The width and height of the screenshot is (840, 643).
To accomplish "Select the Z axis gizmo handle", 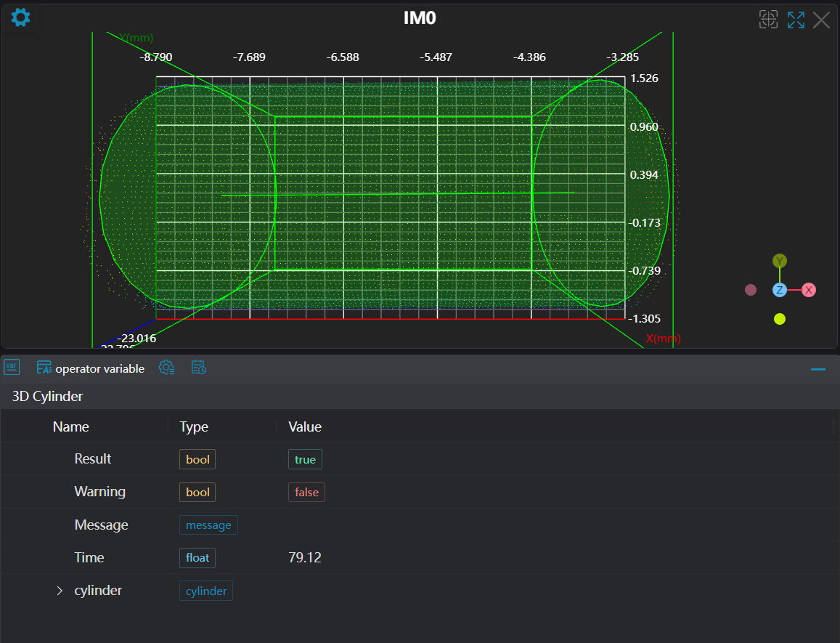I will [x=780, y=290].
